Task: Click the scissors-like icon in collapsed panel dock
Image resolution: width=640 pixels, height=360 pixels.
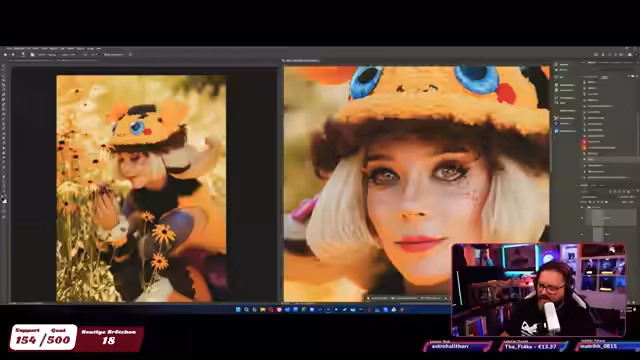Action: (x=556, y=118)
